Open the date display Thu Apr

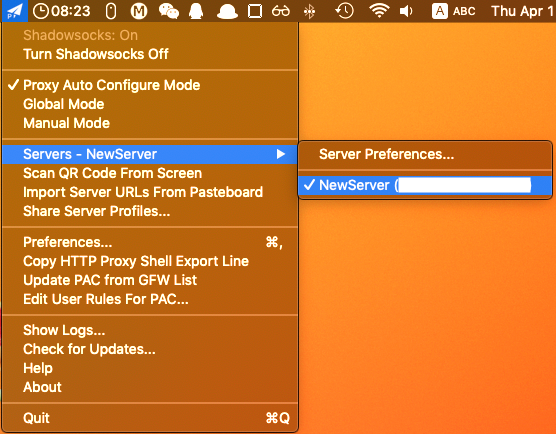pos(523,11)
